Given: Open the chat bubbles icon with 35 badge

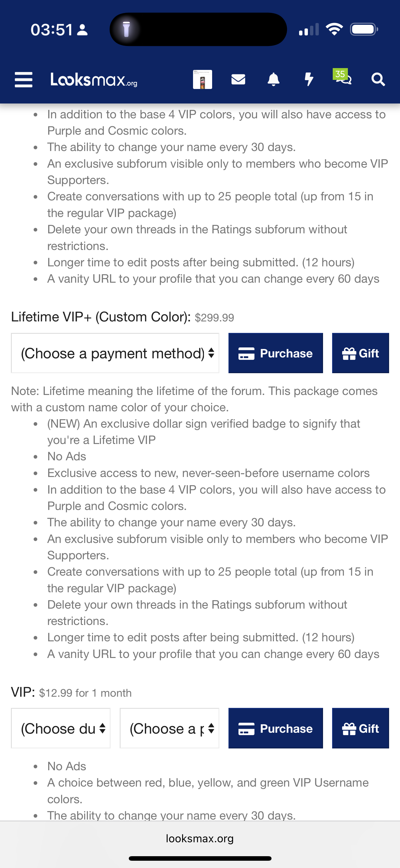Looking at the screenshot, I should tap(342, 77).
